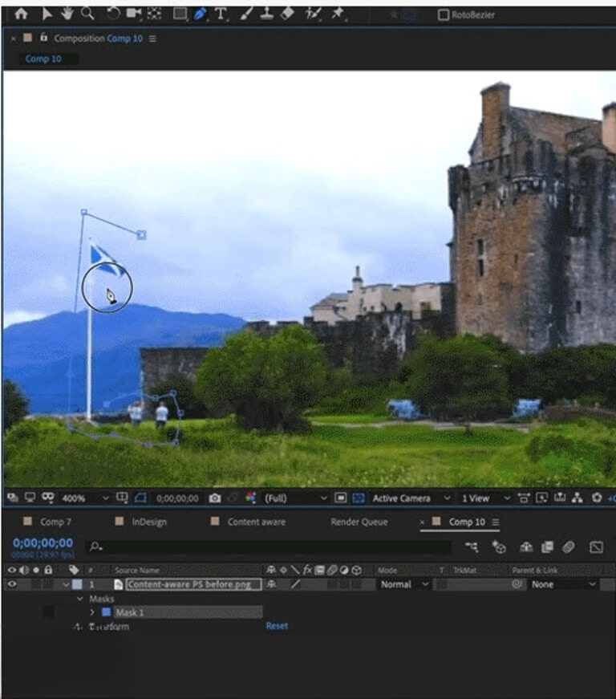Select the Rotation tool
616x699 pixels.
point(113,14)
